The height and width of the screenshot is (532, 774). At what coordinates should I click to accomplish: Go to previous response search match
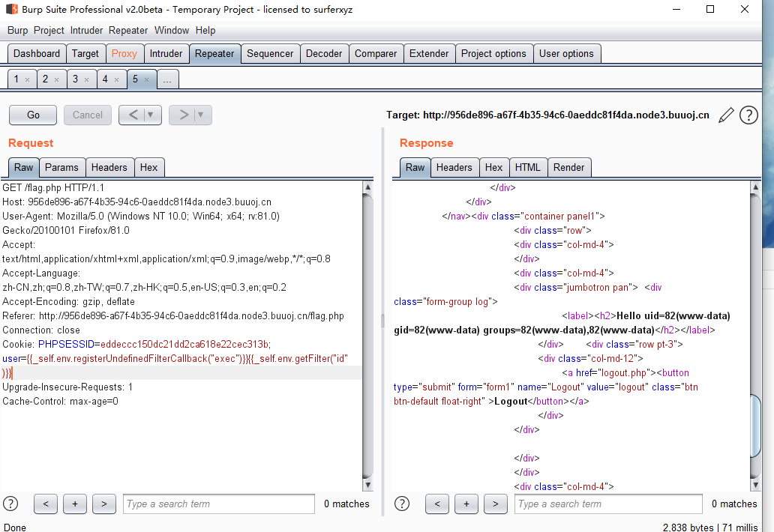click(437, 504)
